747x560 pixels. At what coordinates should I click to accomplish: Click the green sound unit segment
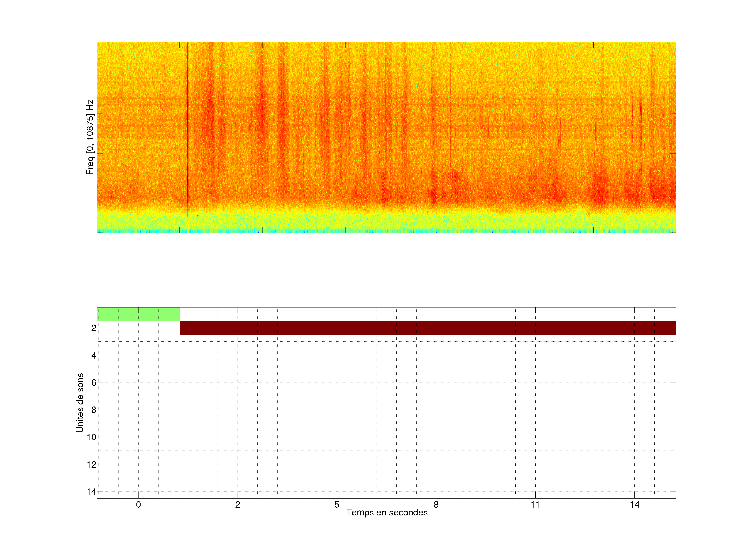pos(138,314)
